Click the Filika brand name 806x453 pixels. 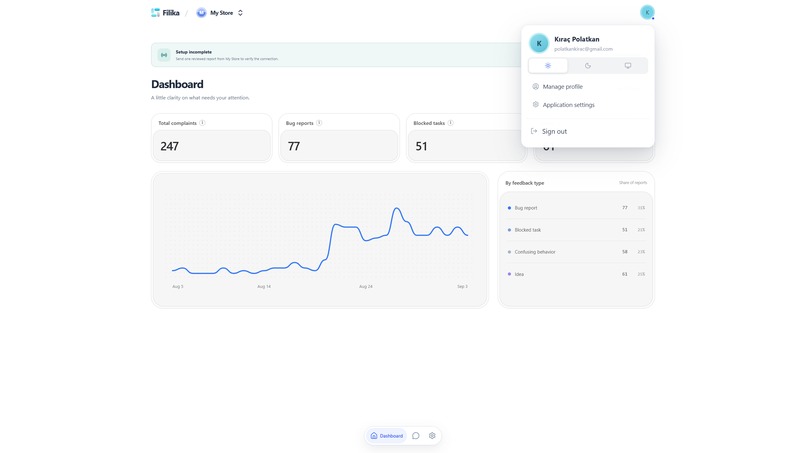coord(171,13)
